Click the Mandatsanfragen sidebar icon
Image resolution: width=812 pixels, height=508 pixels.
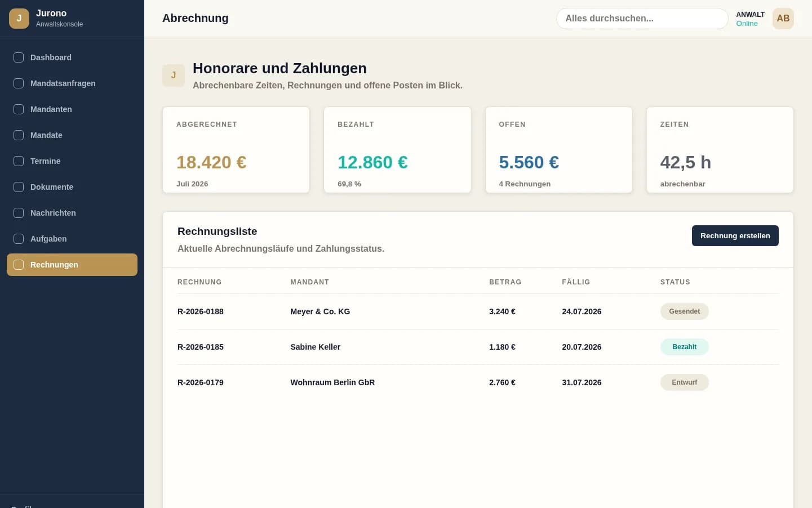(19, 83)
